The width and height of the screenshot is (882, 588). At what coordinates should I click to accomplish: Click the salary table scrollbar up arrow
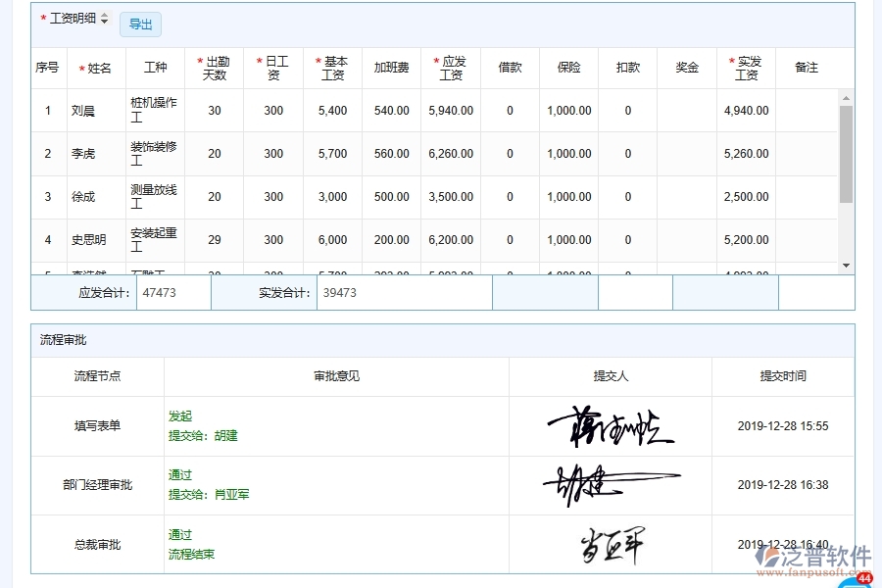(846, 100)
